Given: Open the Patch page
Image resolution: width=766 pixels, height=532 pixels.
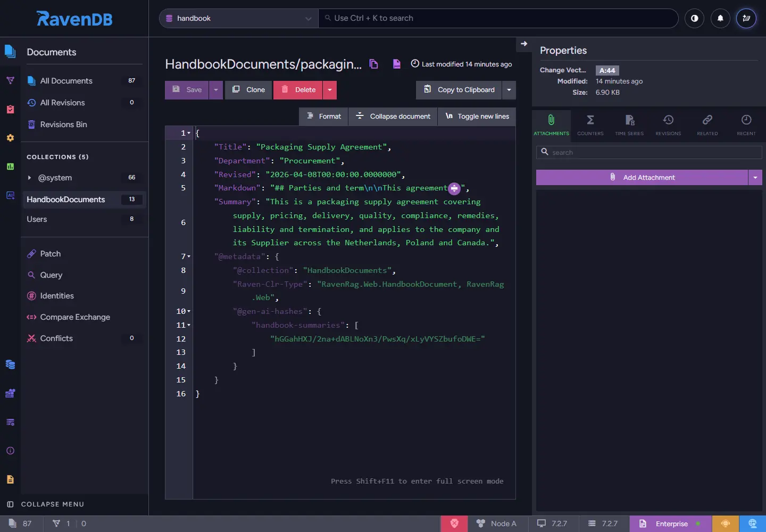Looking at the screenshot, I should pyautogui.click(x=51, y=254).
